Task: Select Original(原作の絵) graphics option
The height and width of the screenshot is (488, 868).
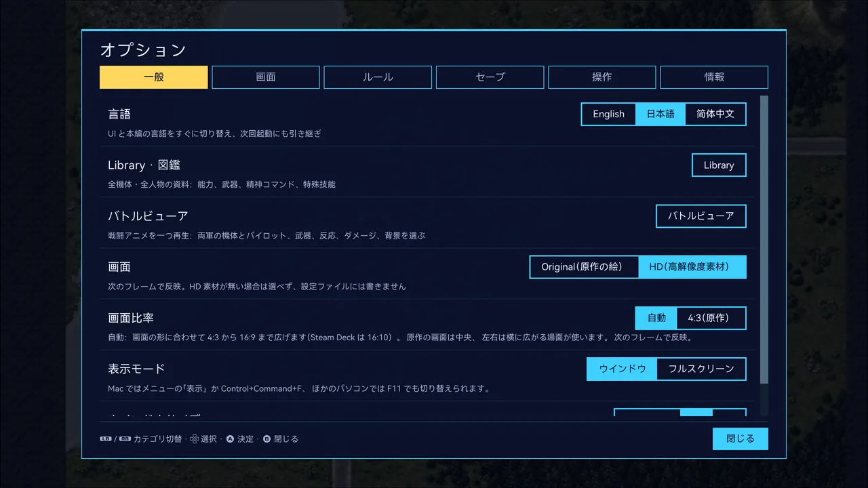Action: (x=584, y=267)
